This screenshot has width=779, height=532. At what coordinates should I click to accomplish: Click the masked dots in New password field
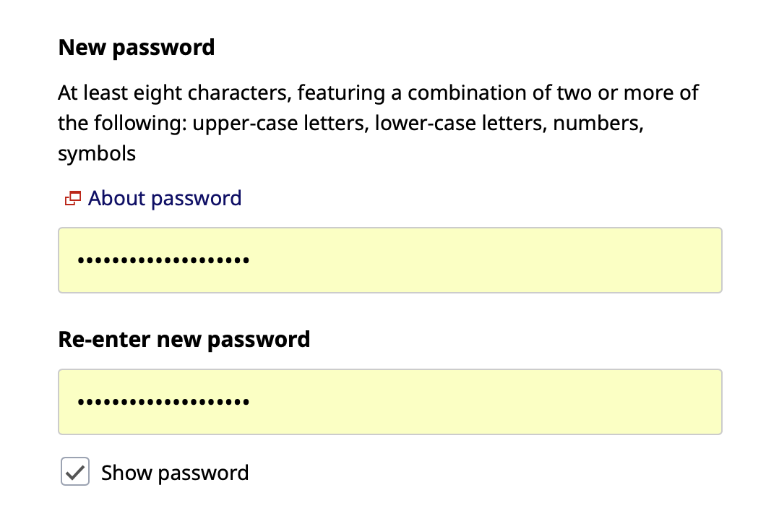tap(163, 260)
